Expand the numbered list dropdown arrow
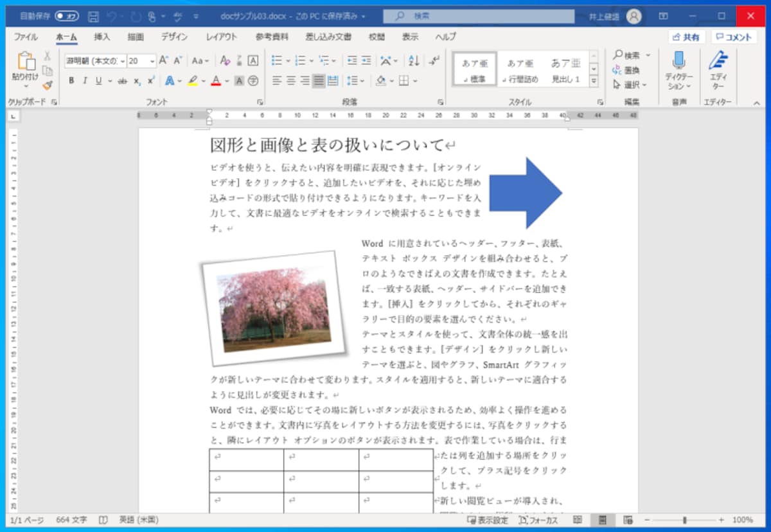The width and height of the screenshot is (771, 532). tap(311, 60)
